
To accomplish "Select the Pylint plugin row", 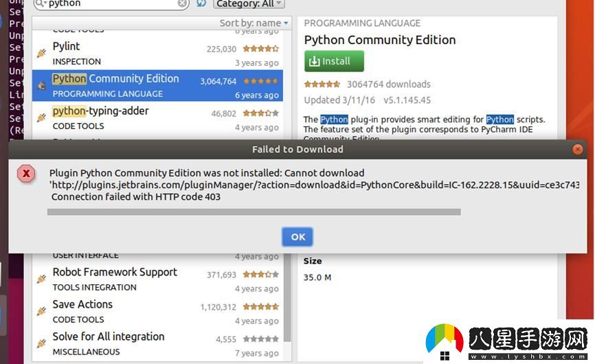I will click(157, 54).
